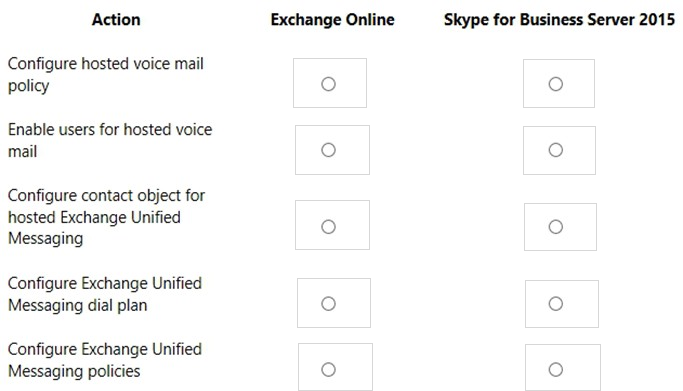Pick Skype for Business for Unified Messaging dial plan

[x=555, y=303]
